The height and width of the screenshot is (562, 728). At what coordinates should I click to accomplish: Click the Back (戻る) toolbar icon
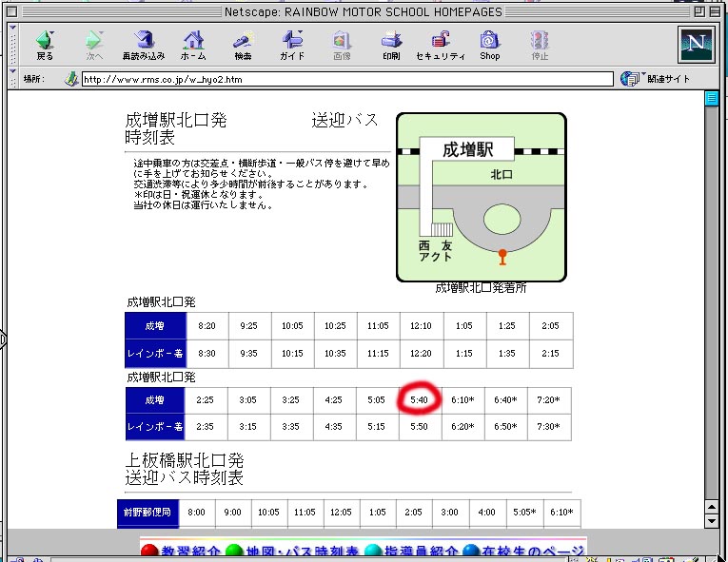(45, 45)
